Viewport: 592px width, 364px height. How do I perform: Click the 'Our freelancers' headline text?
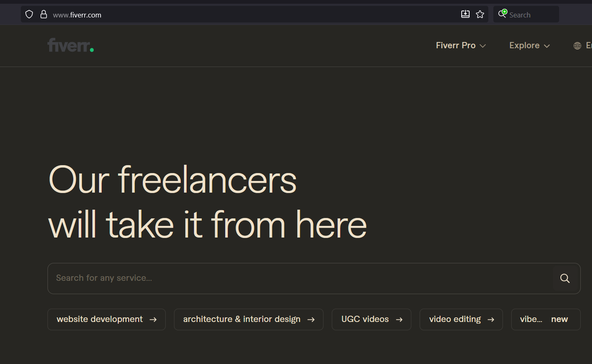tap(172, 180)
